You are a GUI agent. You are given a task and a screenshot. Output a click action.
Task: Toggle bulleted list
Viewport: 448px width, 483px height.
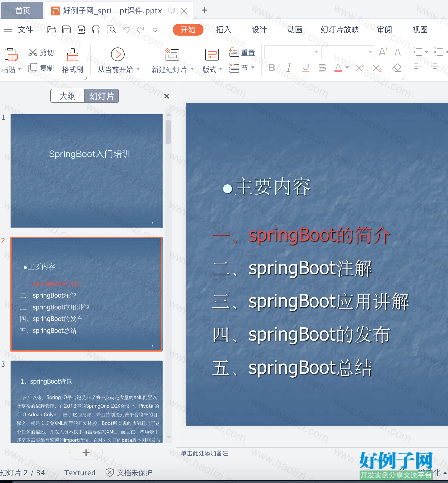click(418, 52)
